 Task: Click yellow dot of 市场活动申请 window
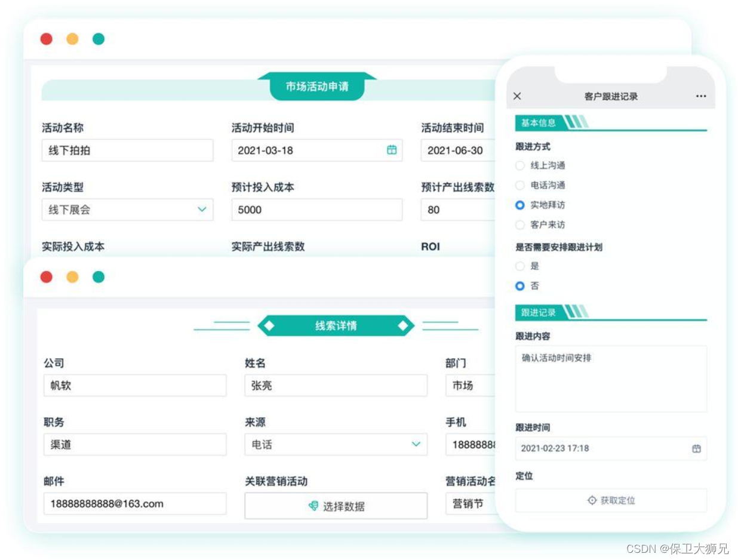coord(72,39)
